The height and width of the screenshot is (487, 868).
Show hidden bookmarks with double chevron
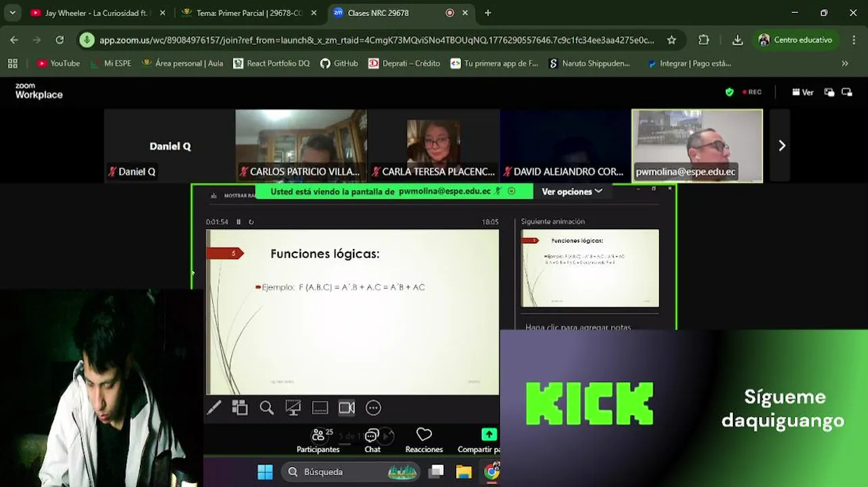[x=844, y=64]
